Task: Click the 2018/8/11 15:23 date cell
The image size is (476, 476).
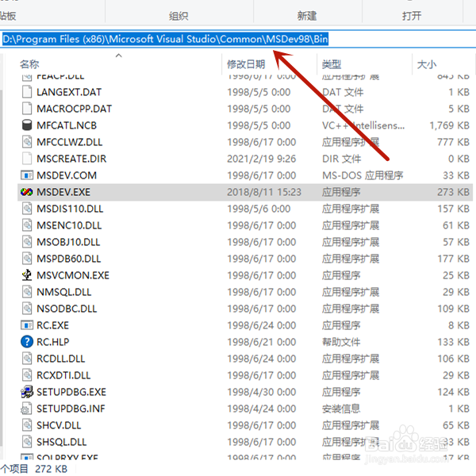Action: coord(264,192)
